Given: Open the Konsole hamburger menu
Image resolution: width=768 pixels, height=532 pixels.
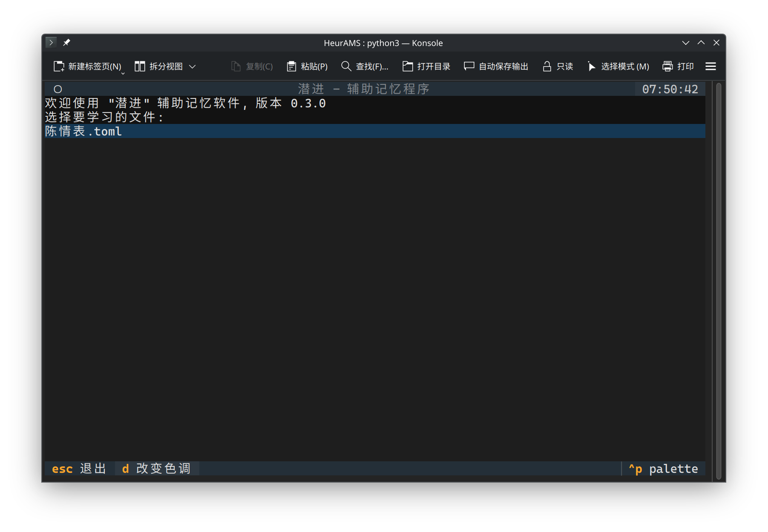Looking at the screenshot, I should tap(710, 66).
